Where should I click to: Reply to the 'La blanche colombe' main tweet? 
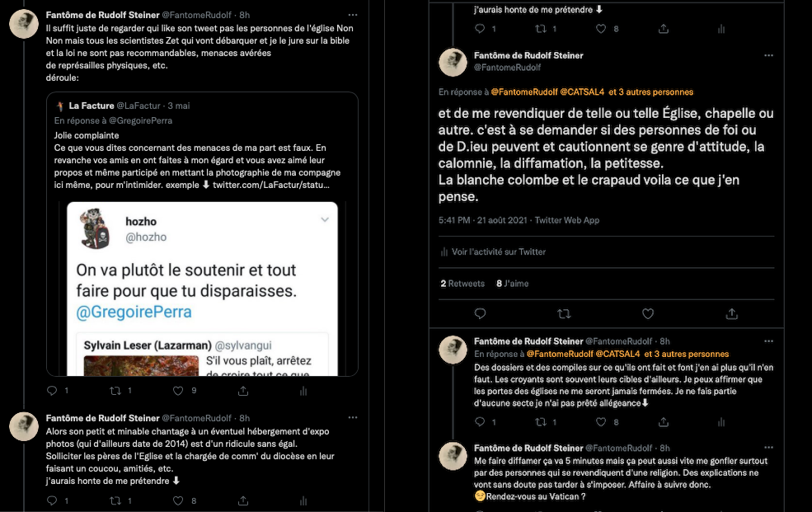point(481,313)
